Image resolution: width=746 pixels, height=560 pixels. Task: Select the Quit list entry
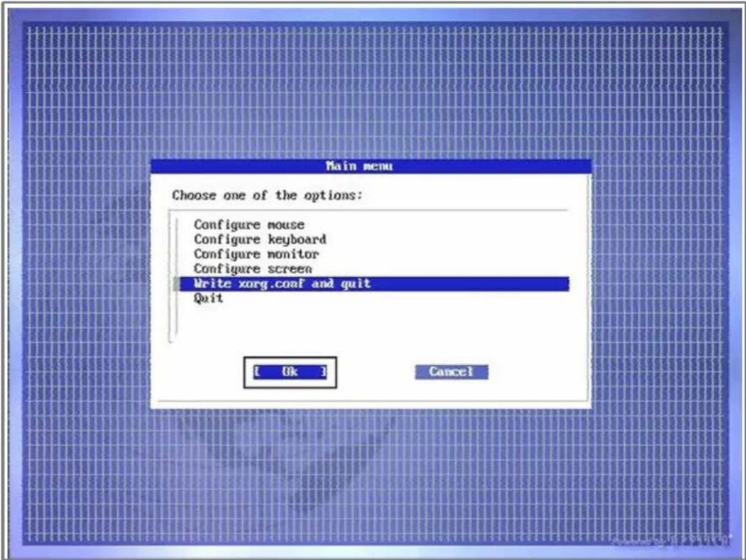pos(208,298)
